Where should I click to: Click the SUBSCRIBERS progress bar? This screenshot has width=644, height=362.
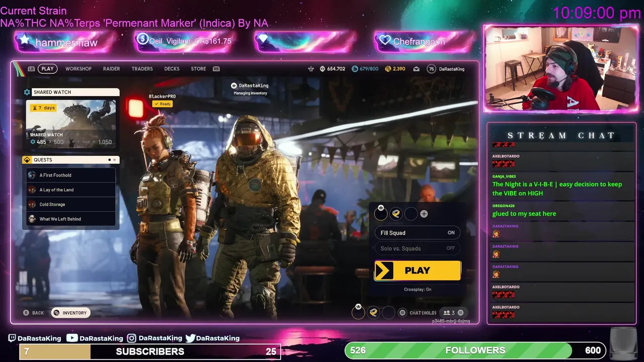[150, 351]
